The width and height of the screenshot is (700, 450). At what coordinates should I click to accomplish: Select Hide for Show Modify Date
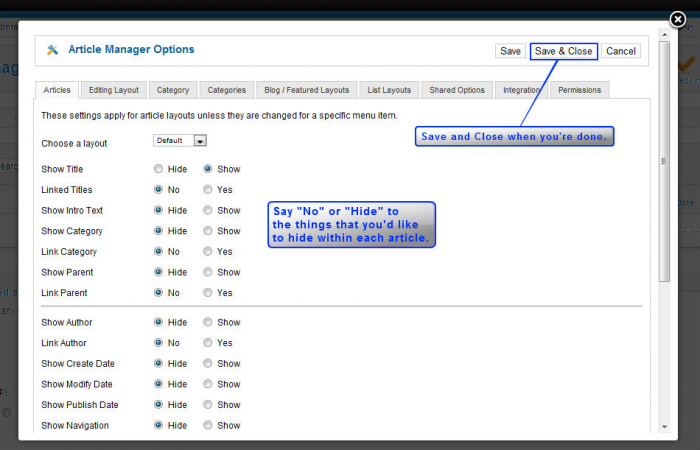[158, 384]
